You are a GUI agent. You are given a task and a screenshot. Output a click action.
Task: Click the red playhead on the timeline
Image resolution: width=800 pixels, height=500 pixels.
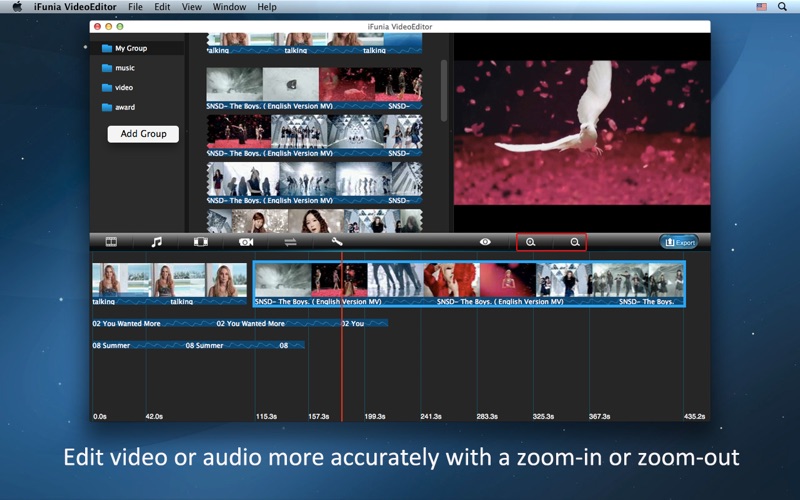click(342, 337)
